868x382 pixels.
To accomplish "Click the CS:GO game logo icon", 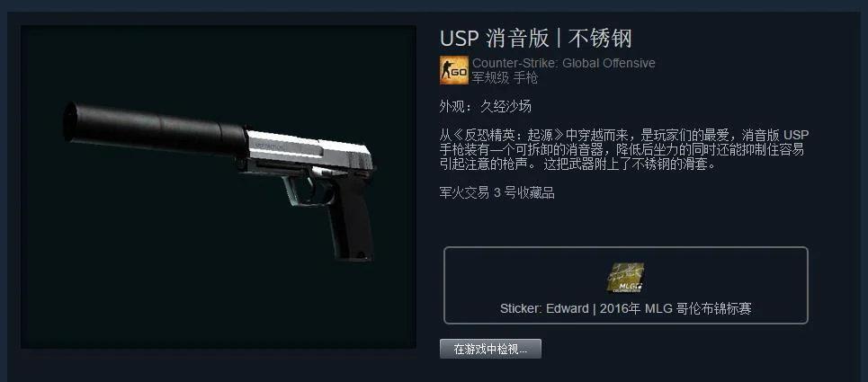I will pos(454,70).
